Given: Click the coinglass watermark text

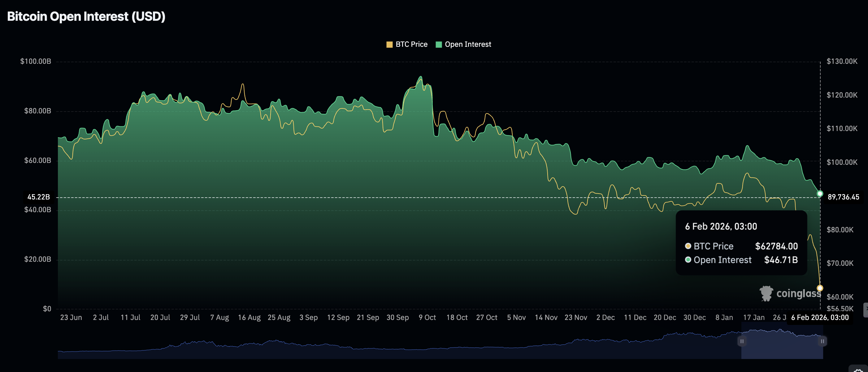Looking at the screenshot, I should (x=798, y=293).
